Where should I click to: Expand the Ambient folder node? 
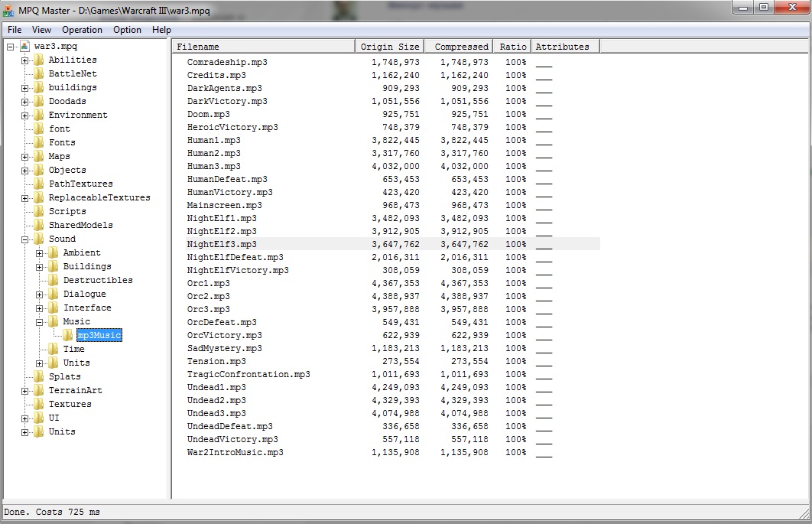pyautogui.click(x=39, y=253)
